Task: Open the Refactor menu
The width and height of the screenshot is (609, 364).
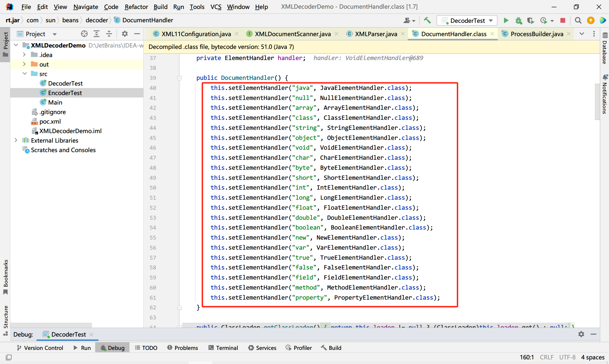Action: (136, 7)
